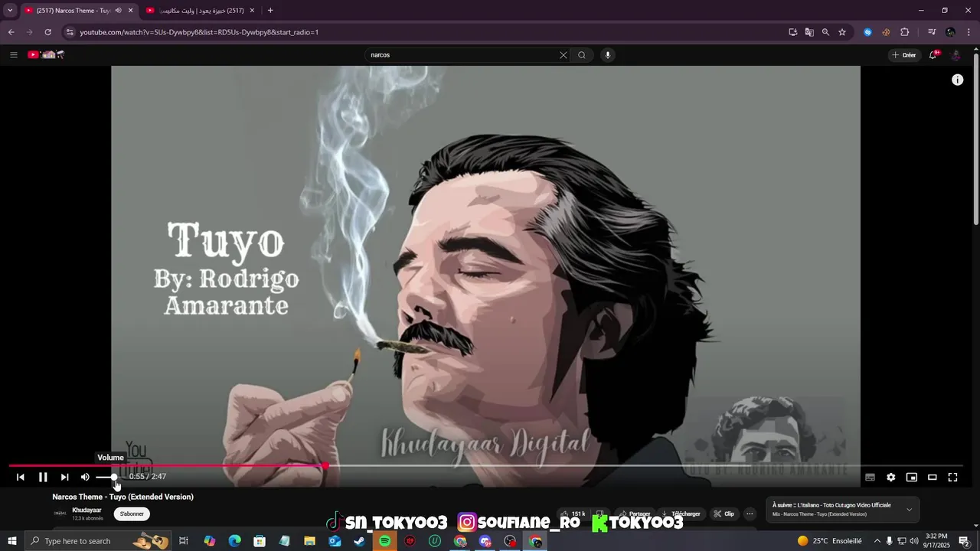This screenshot has height=551, width=980.
Task: Create a clip with Clip button
Action: (x=724, y=514)
